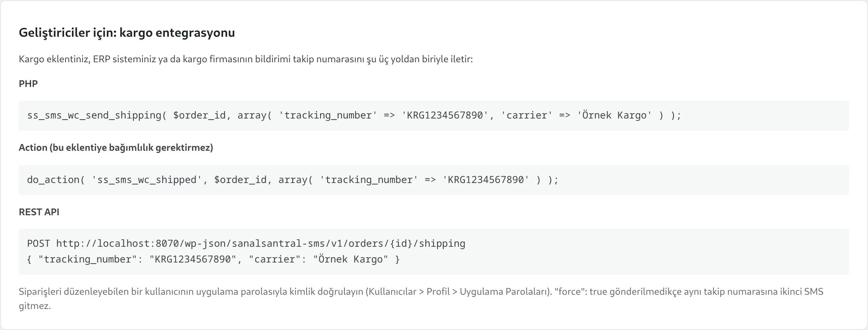Click the do_action 'ss_sms_wc_shipped' code line
The image size is (868, 330).
click(x=293, y=180)
